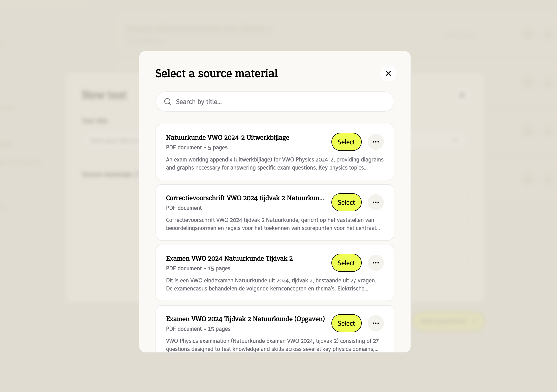557x392 pixels.
Task: Open more options for Uitwerkbijlage document
Action: pyautogui.click(x=376, y=142)
